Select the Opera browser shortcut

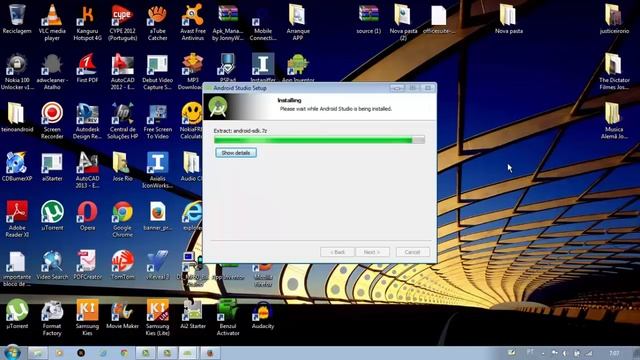click(x=87, y=216)
